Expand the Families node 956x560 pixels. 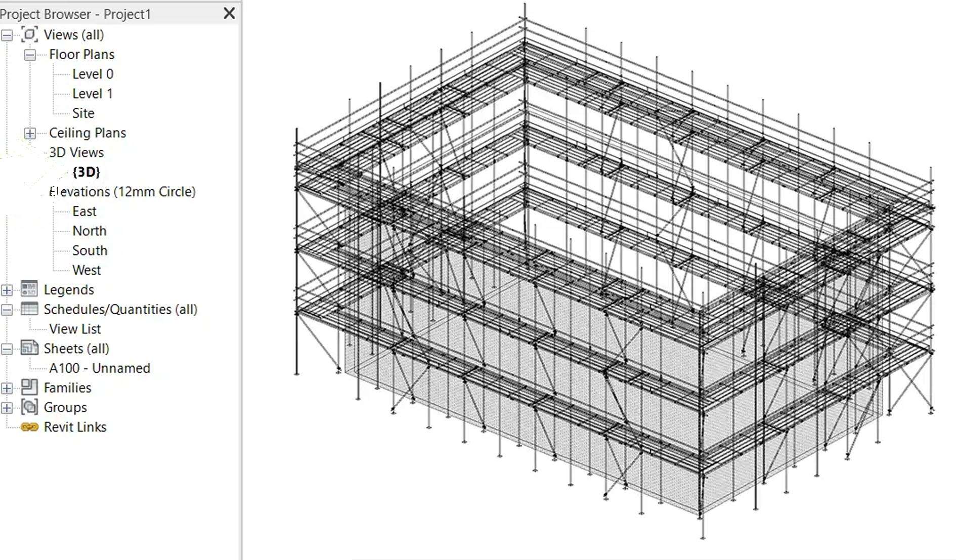pos(7,389)
